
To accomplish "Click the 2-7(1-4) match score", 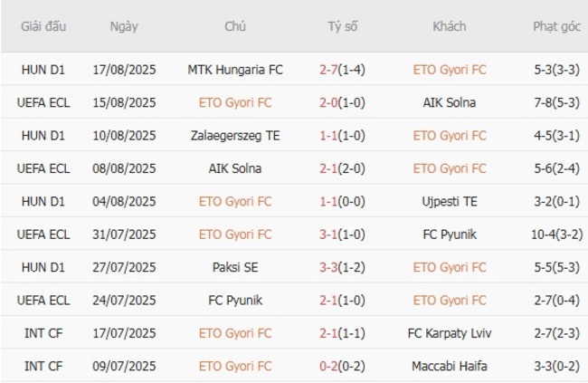I will tap(343, 69).
